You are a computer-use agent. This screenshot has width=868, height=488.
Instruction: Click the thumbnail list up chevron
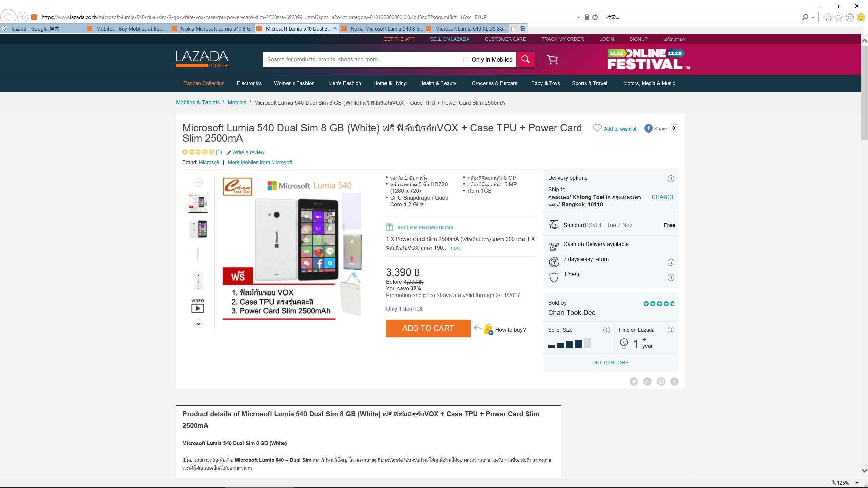[x=198, y=182]
